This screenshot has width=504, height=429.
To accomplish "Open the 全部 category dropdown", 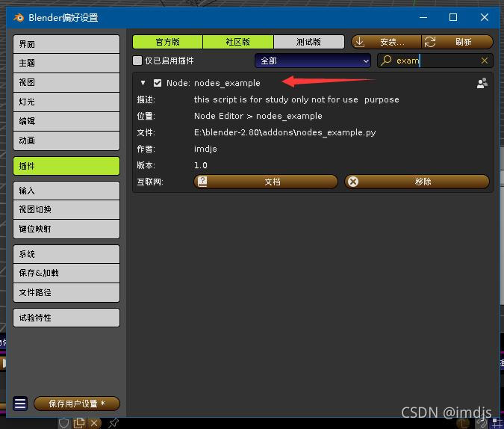I will click(x=313, y=61).
